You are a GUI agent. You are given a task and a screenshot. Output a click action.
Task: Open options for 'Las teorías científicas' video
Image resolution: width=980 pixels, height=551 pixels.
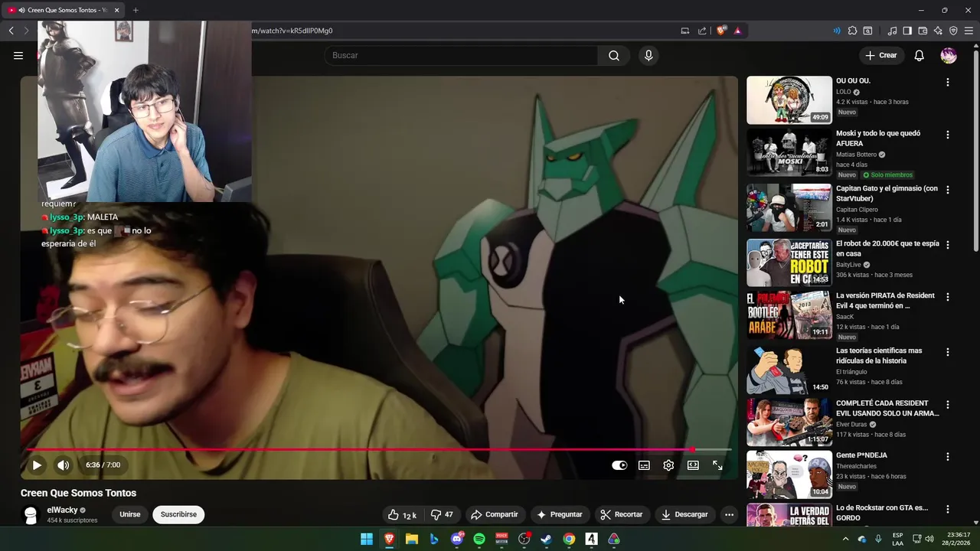(947, 352)
